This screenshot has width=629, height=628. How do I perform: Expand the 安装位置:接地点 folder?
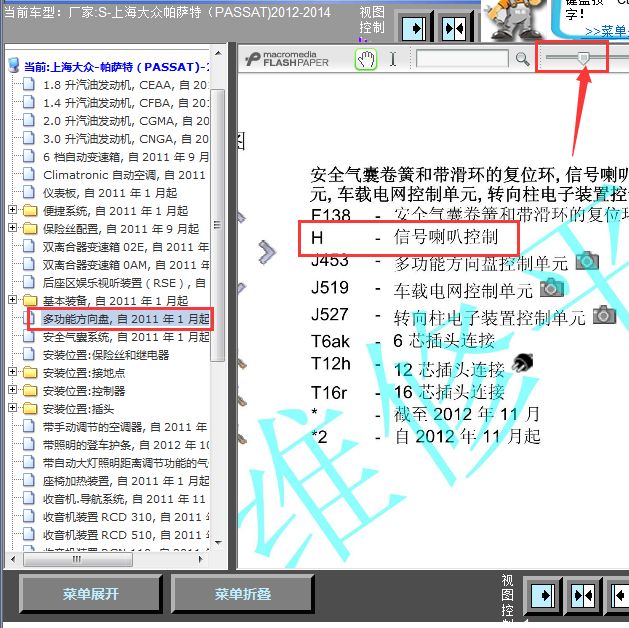point(12,372)
